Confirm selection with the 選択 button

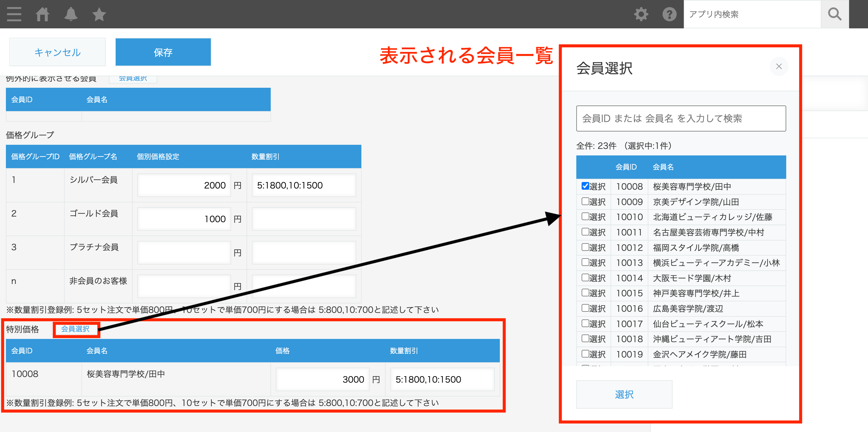click(624, 394)
